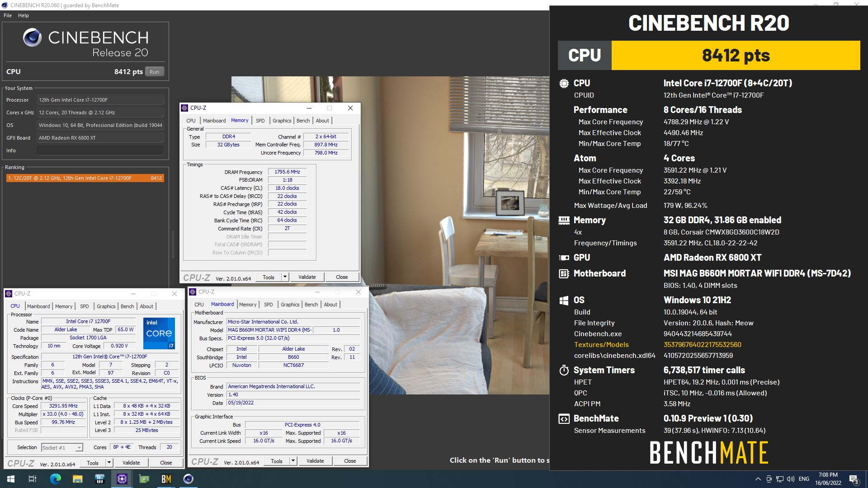868x488 pixels.
Task: Open the notification center with 3 alerts
Action: coord(854,479)
